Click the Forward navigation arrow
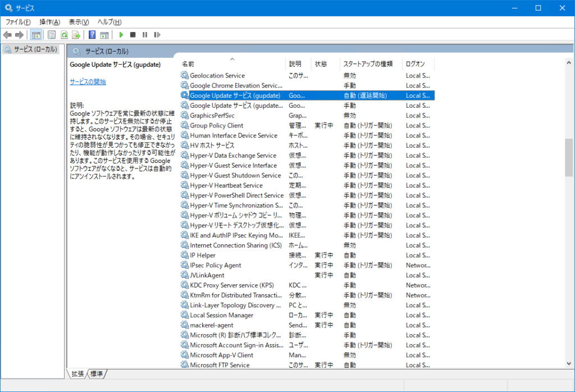Image resolution: width=575 pixels, height=392 pixels. pos(19,34)
